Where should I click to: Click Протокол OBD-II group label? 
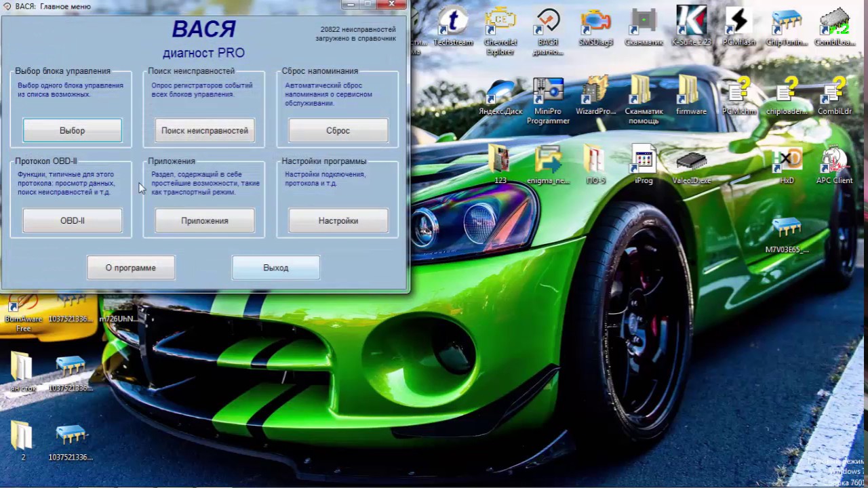point(46,161)
